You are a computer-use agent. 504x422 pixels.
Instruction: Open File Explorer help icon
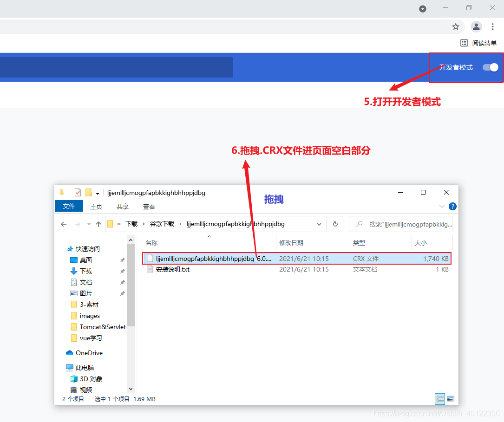[452, 207]
